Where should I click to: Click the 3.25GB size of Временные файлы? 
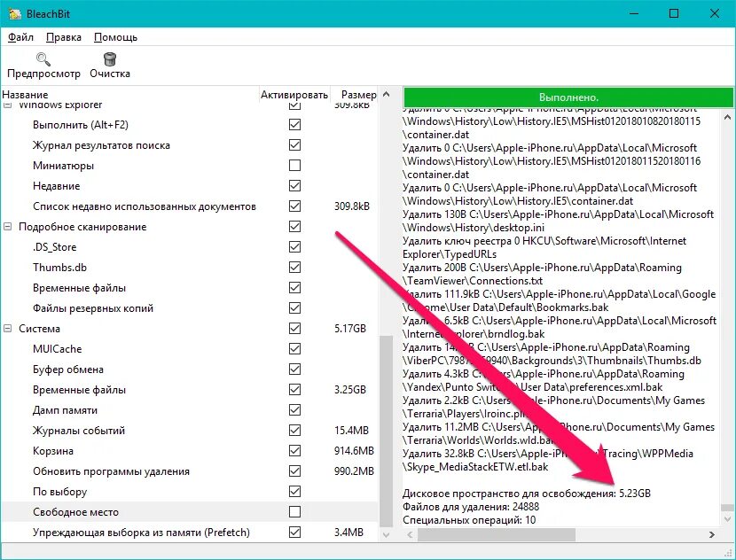coord(350,390)
